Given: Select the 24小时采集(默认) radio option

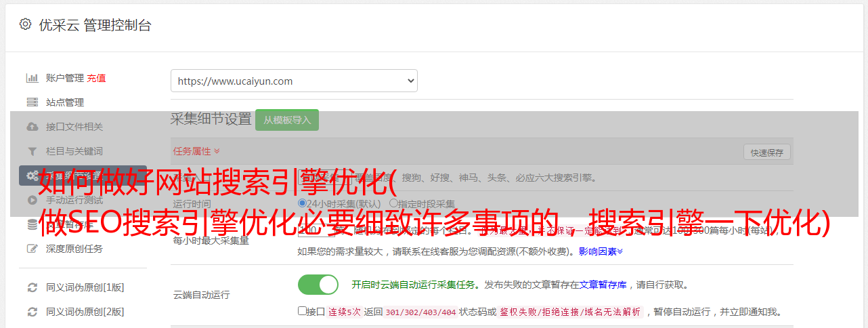Looking at the screenshot, I should pyautogui.click(x=302, y=203).
